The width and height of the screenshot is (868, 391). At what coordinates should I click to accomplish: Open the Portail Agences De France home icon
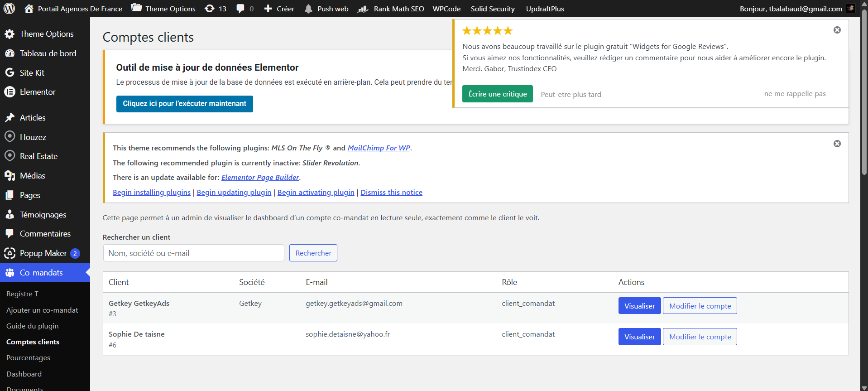pyautogui.click(x=29, y=9)
